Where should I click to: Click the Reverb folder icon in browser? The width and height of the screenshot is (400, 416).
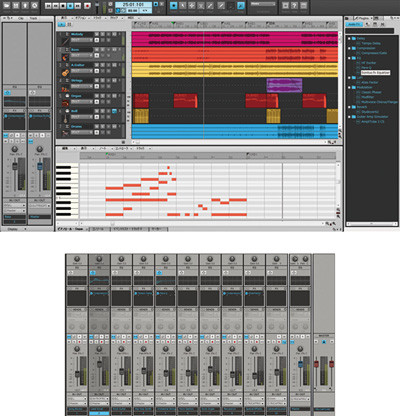click(x=354, y=107)
